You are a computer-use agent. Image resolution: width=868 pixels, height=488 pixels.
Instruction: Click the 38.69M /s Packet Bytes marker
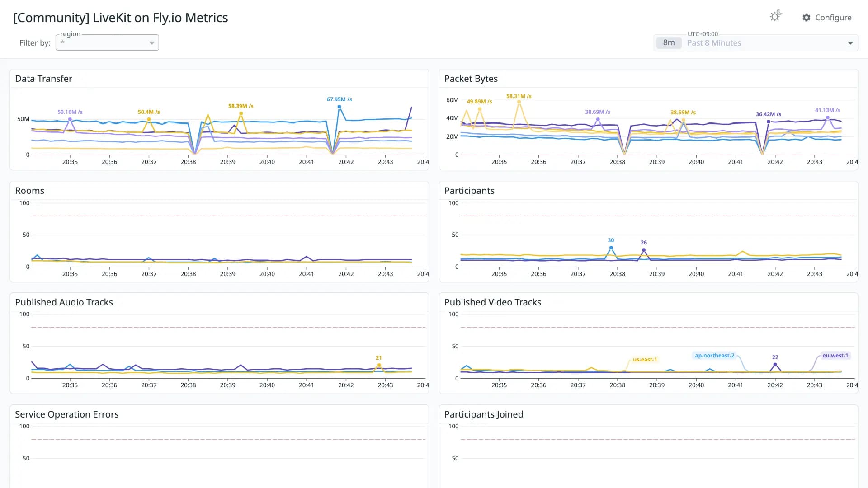[x=598, y=119]
